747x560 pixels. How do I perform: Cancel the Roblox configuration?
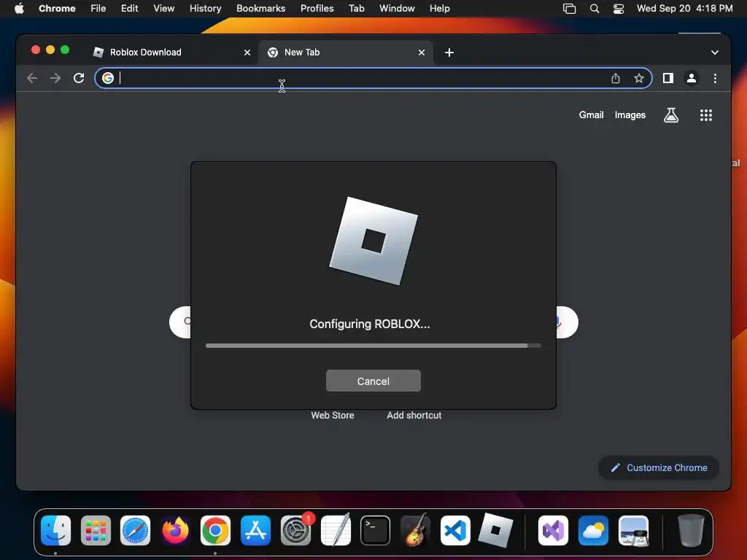[x=373, y=381]
